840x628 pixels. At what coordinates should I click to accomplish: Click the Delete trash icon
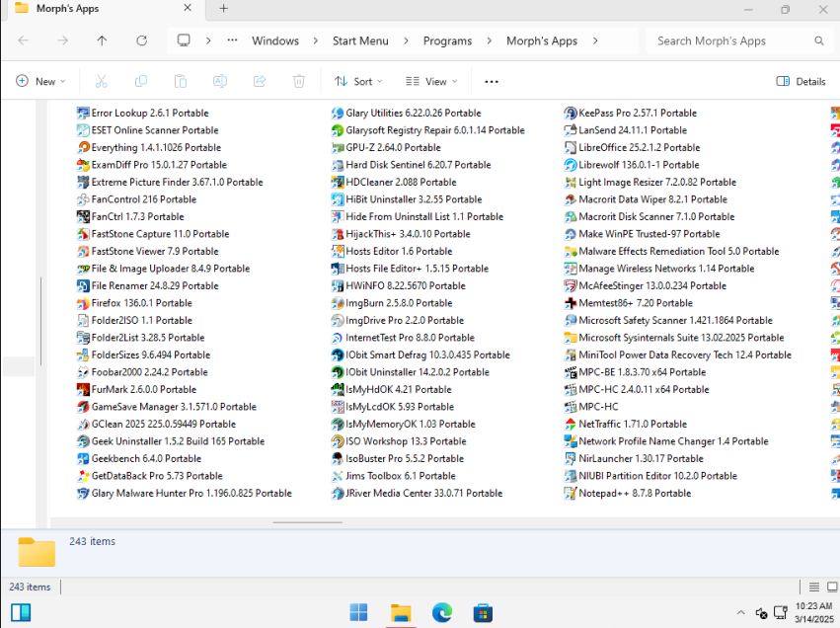click(299, 81)
